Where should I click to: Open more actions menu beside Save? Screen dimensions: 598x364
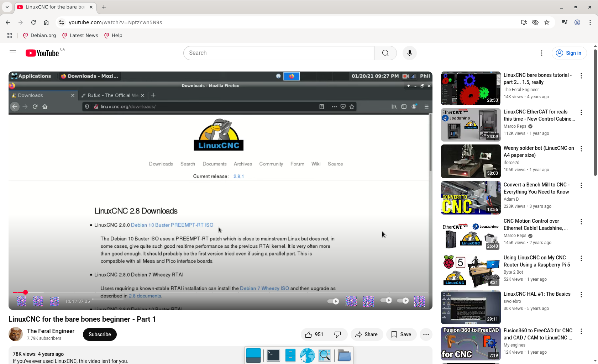point(426,334)
